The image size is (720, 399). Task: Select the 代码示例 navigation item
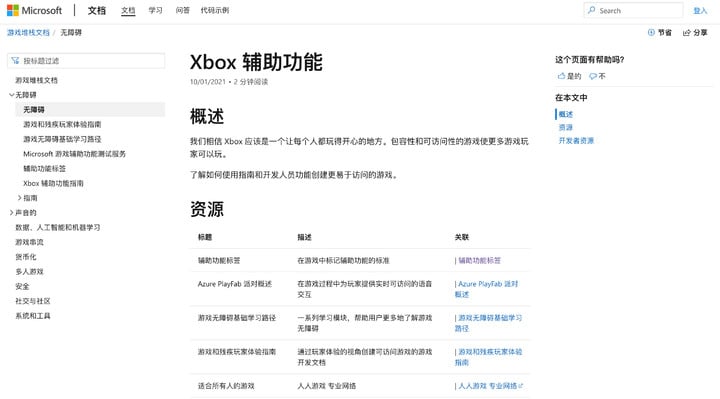[214, 10]
